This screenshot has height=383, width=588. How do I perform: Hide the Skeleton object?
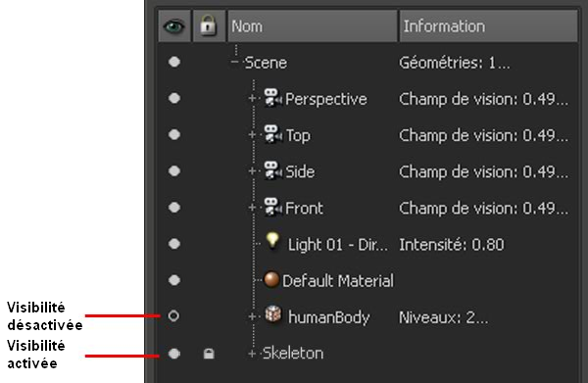click(174, 353)
